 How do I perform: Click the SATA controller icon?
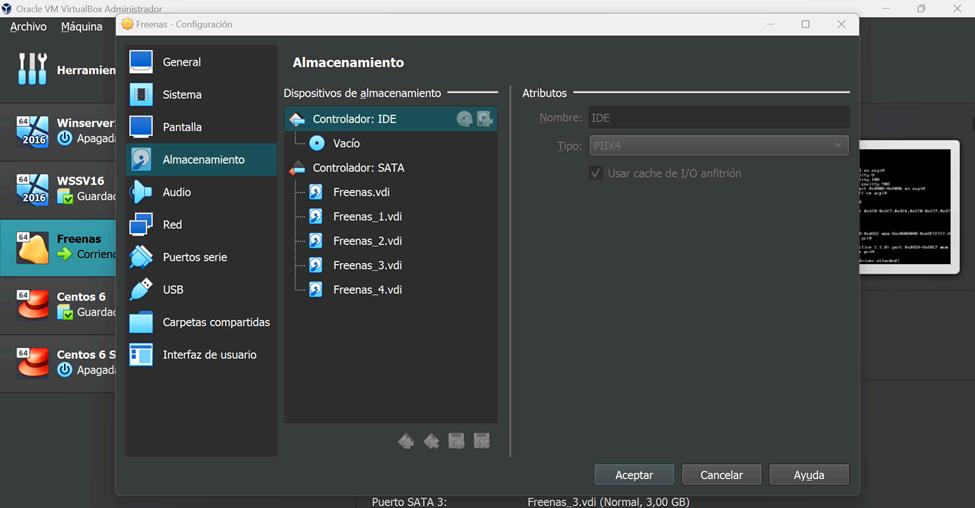pyautogui.click(x=297, y=168)
